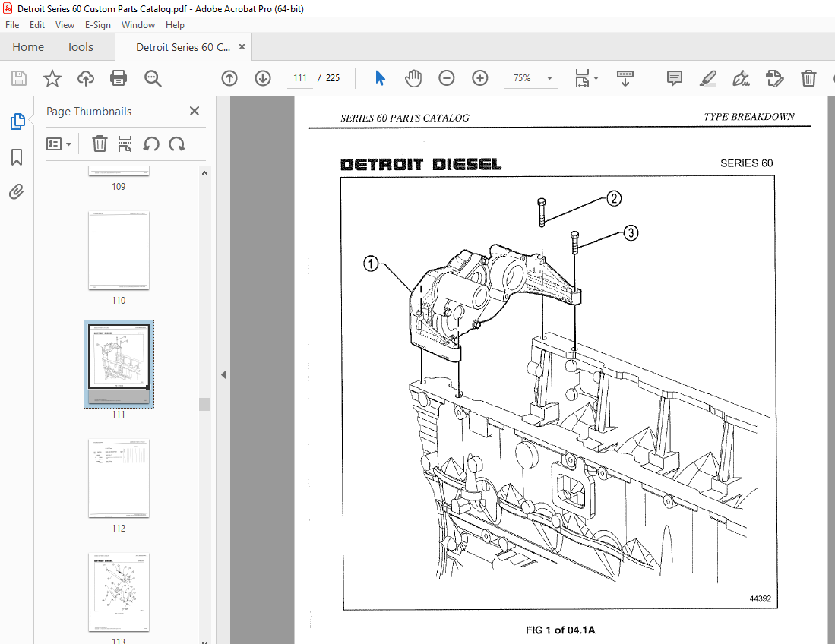Select page 110 thumbnail
The width and height of the screenshot is (835, 644).
point(119,250)
